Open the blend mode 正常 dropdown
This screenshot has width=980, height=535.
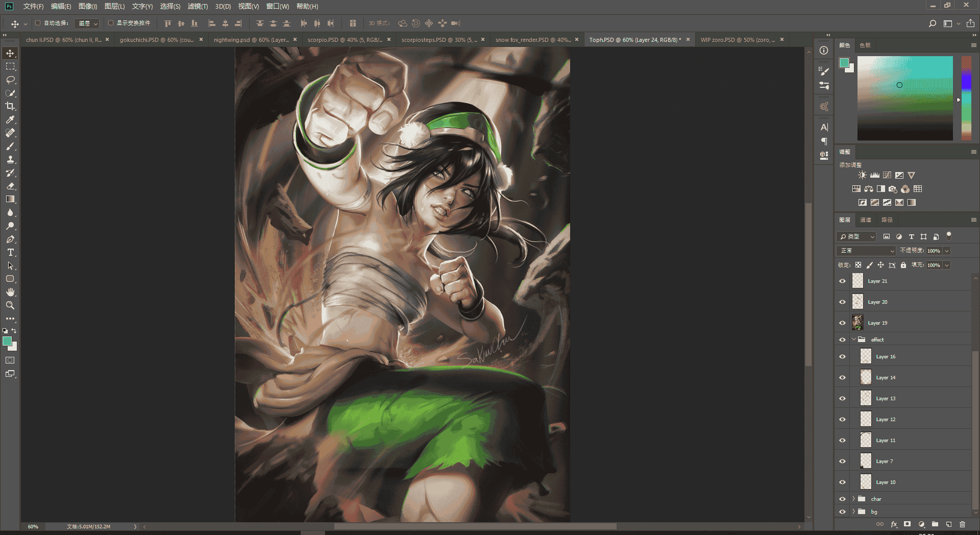(x=867, y=251)
